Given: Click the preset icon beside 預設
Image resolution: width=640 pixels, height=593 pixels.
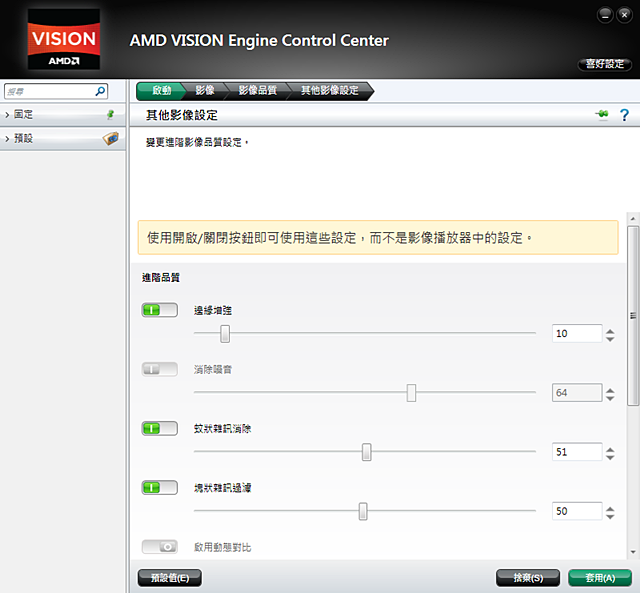Looking at the screenshot, I should pyautogui.click(x=111, y=138).
